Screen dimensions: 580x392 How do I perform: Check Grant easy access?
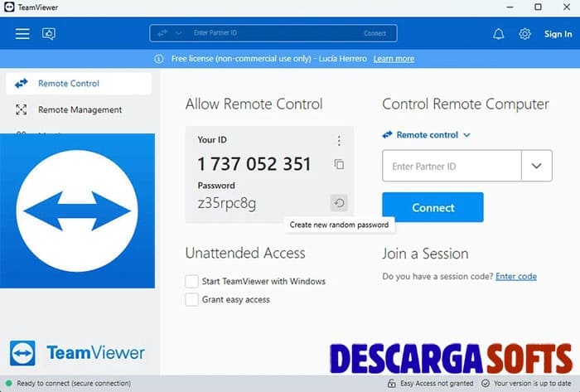tap(191, 299)
